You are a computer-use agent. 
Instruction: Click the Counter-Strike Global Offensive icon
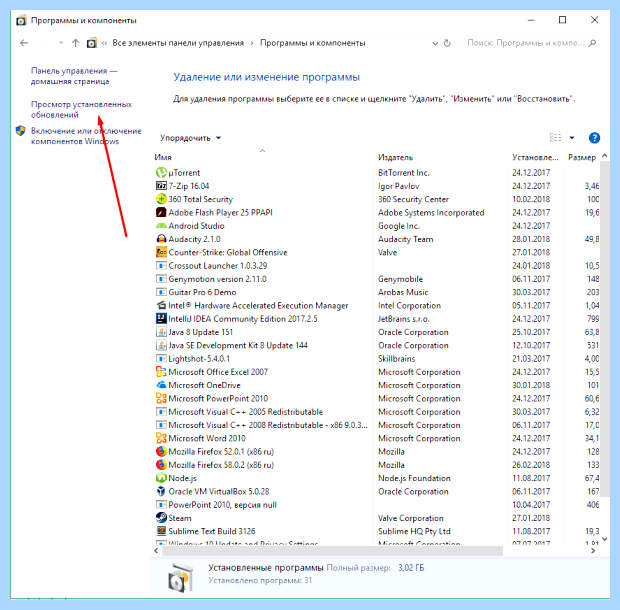[x=161, y=252]
